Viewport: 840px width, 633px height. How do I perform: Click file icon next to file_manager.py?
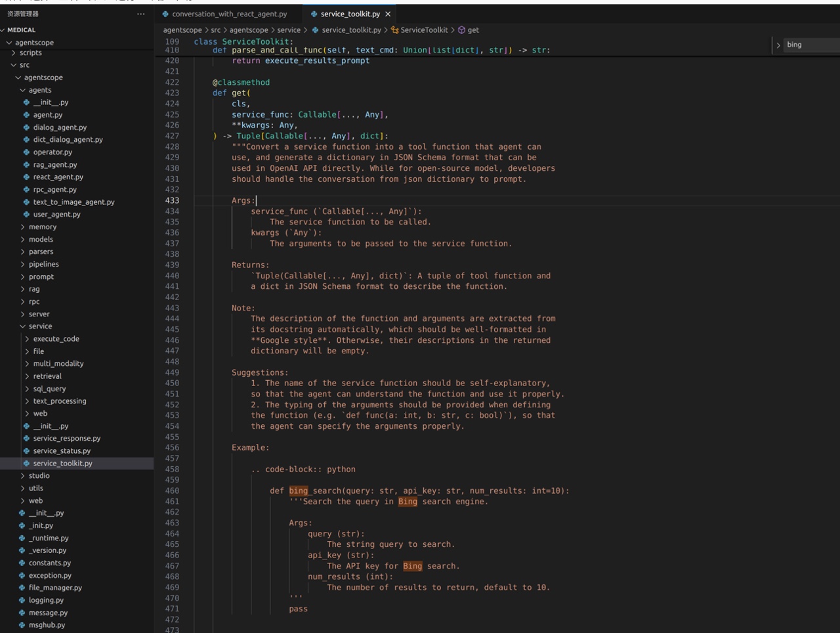[x=22, y=588]
